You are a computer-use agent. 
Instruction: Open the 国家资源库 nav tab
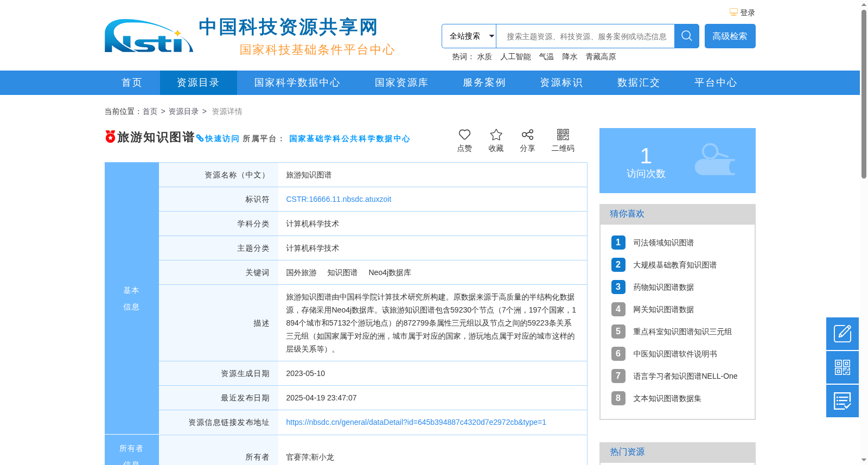(x=401, y=82)
